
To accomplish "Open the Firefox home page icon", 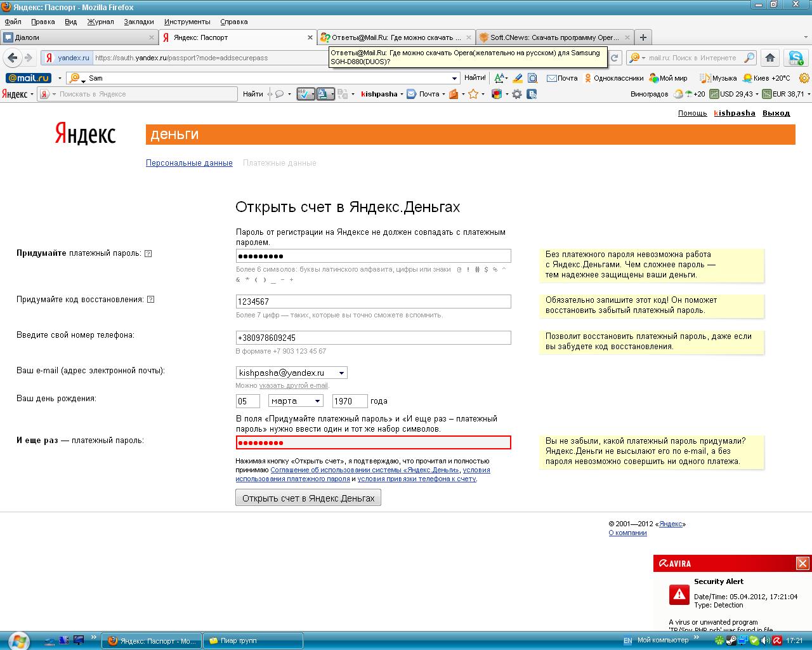I will [770, 58].
